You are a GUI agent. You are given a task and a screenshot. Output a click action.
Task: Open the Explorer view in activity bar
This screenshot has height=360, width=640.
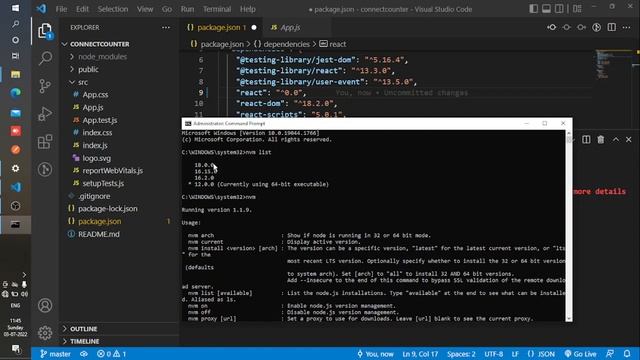point(45,31)
